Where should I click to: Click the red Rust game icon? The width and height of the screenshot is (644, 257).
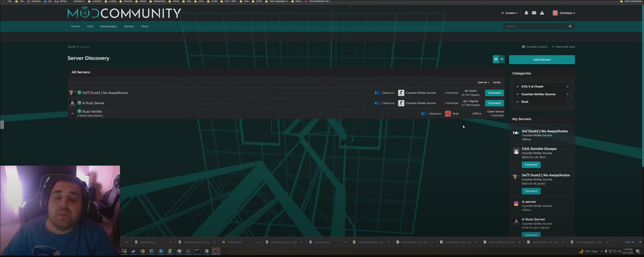[x=448, y=114]
